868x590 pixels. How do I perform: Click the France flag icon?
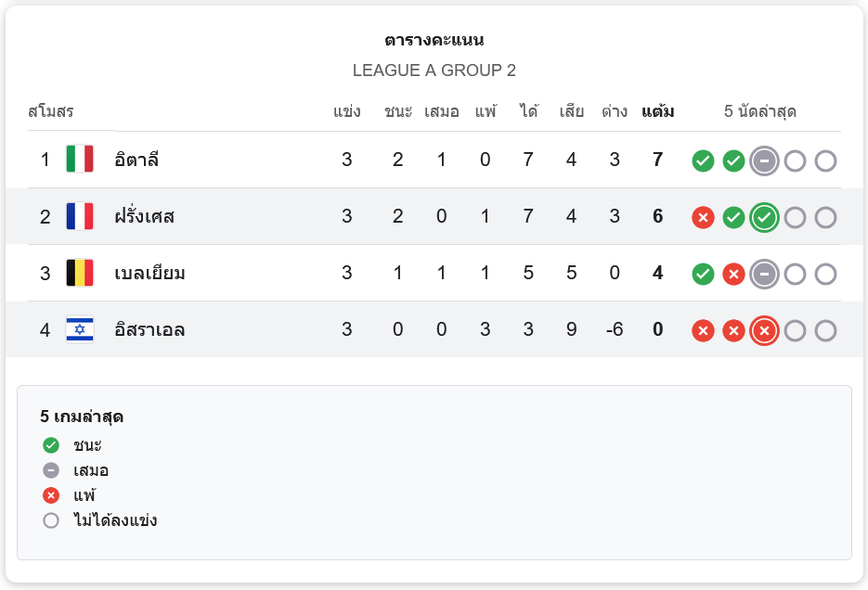(80, 217)
